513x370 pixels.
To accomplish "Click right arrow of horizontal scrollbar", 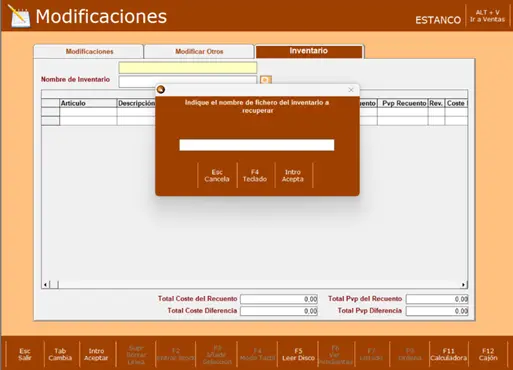I will (x=463, y=285).
